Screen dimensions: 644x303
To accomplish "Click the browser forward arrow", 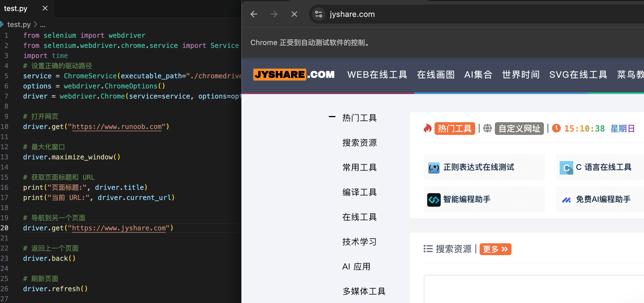I will tap(274, 14).
